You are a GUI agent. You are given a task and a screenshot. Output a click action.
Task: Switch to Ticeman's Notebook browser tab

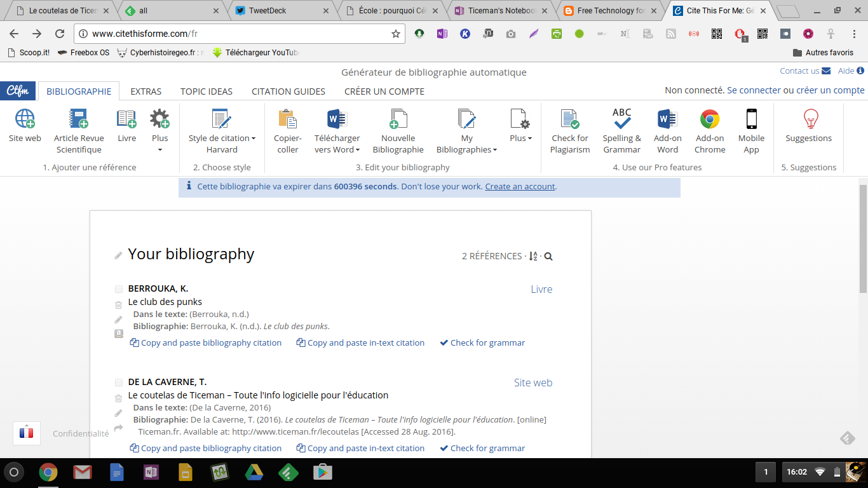(502, 11)
